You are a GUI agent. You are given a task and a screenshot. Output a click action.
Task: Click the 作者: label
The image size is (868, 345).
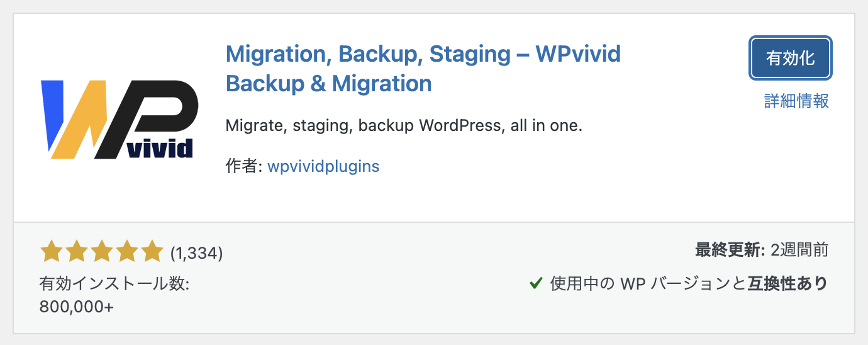coord(243,166)
